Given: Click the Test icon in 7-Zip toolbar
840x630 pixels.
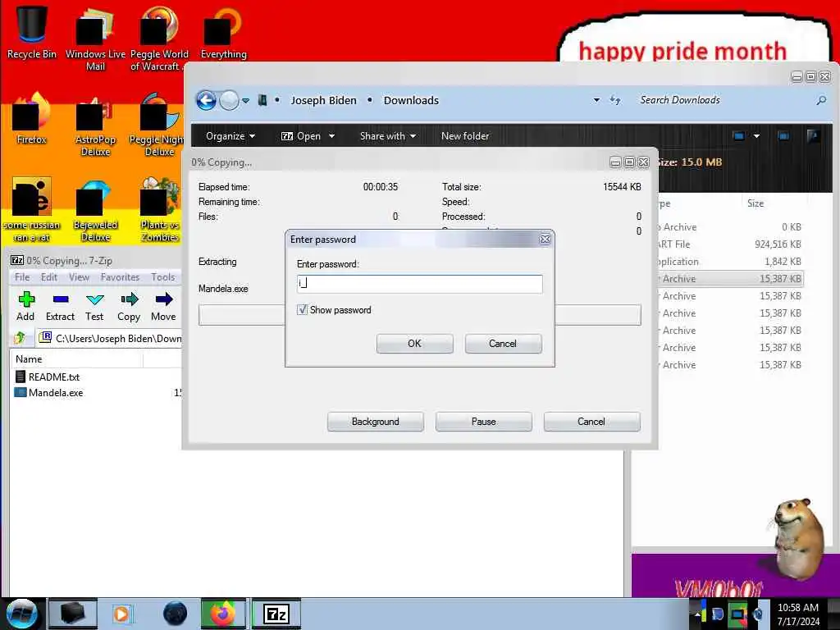Looking at the screenshot, I should [x=94, y=307].
